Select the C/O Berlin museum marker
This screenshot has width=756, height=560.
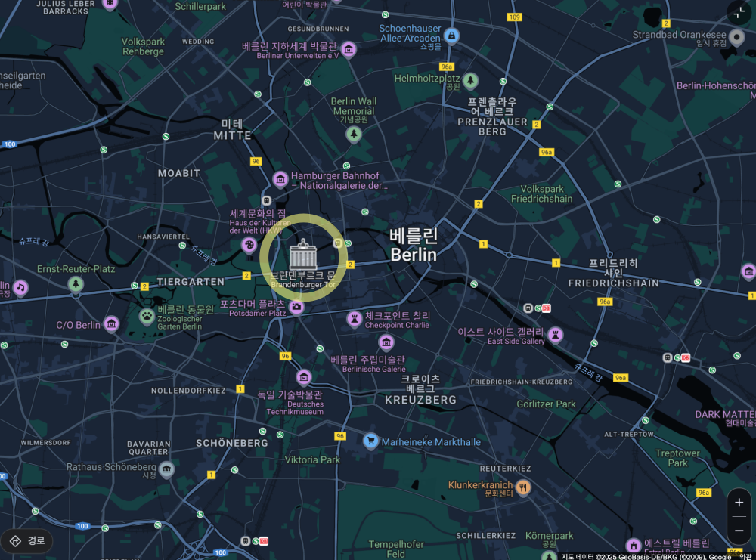tap(111, 324)
